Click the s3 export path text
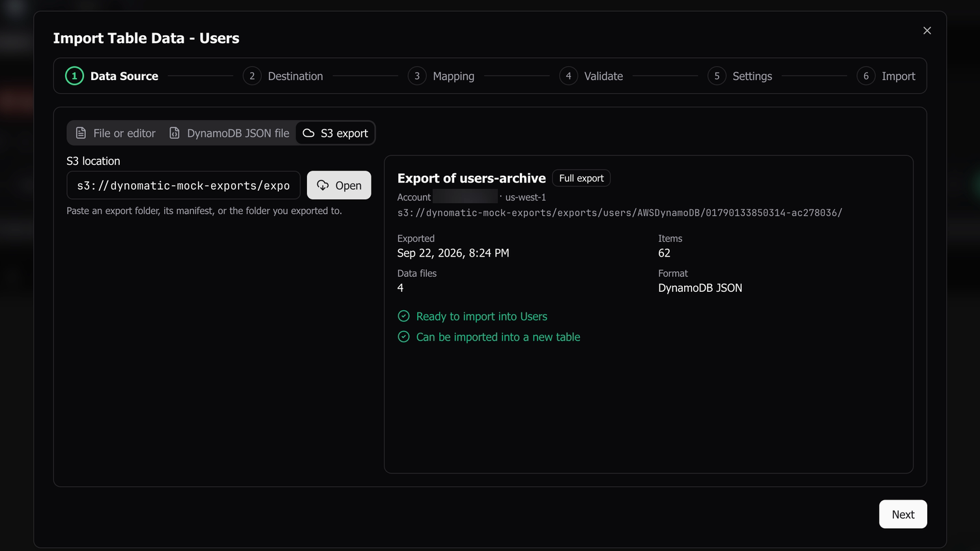This screenshot has width=980, height=551. pos(620,213)
